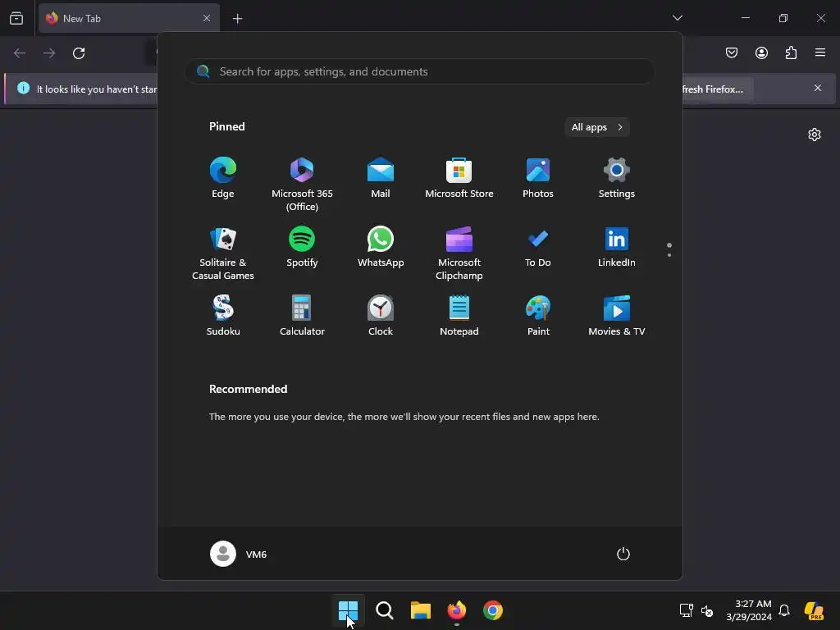Click the Refresh Firefox… button

[x=716, y=89]
